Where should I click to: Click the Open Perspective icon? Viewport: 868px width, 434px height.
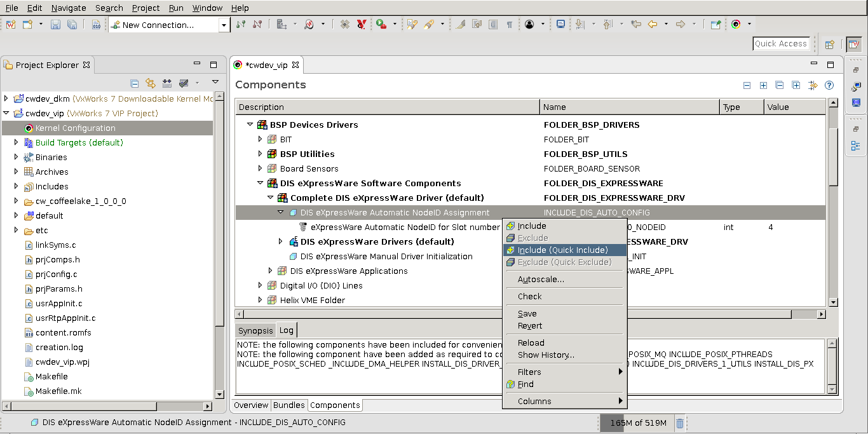[x=829, y=44]
